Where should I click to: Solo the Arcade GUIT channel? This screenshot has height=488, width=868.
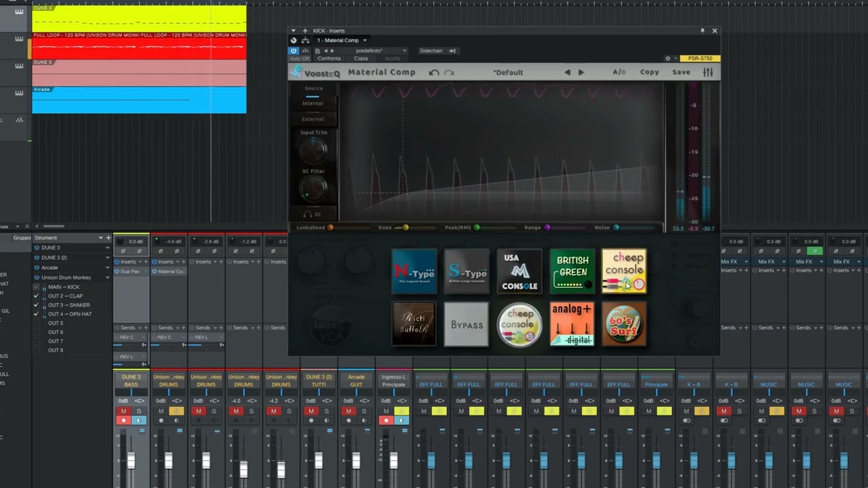coord(364,411)
